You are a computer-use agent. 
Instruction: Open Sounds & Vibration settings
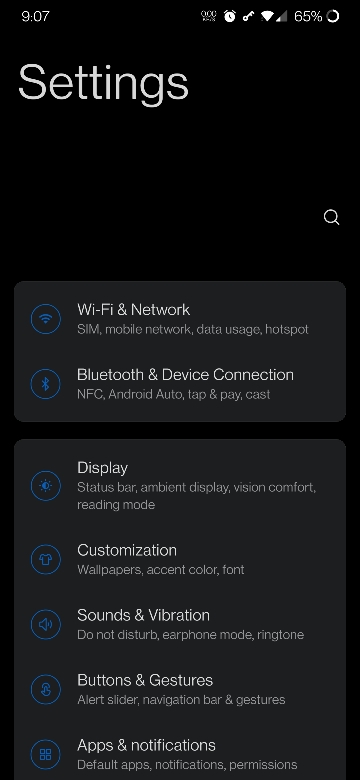point(180,624)
